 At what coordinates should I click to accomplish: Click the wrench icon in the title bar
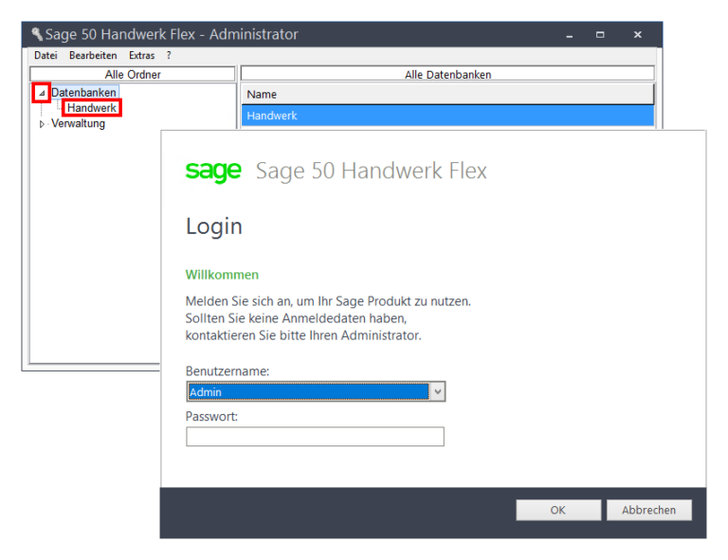click(x=37, y=35)
